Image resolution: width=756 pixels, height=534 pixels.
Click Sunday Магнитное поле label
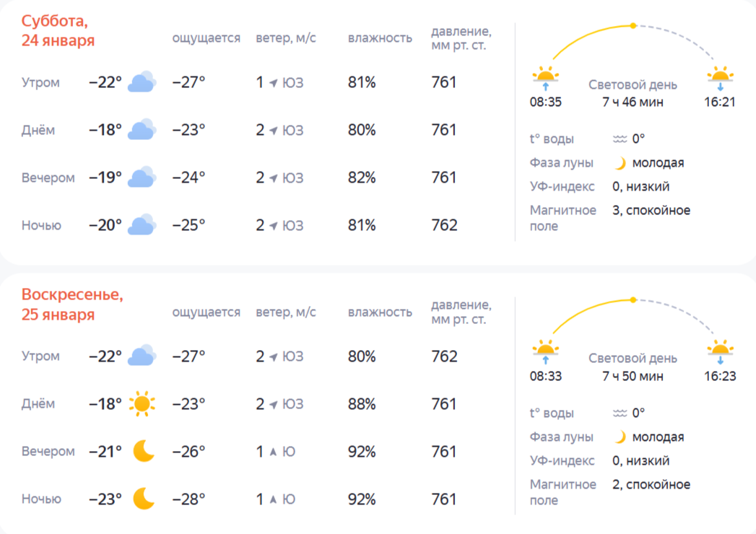click(562, 492)
